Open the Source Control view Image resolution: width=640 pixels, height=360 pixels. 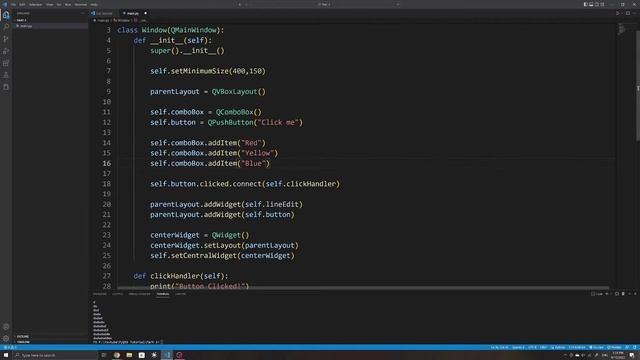(x=6, y=39)
